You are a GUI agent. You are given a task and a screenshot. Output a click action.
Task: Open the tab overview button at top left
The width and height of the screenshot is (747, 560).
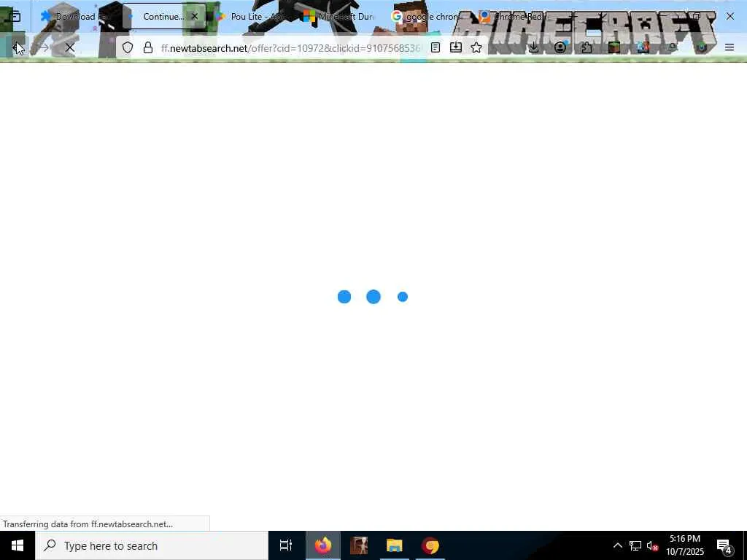pyautogui.click(x=15, y=17)
